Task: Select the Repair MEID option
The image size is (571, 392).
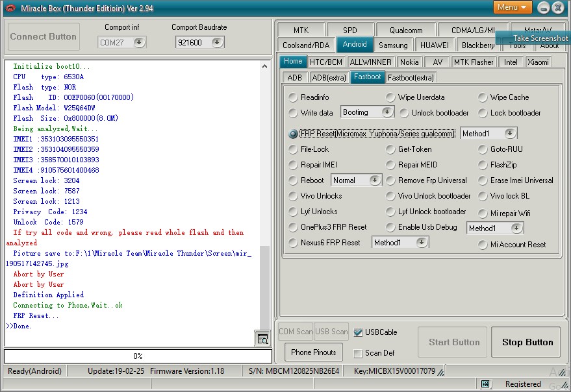Action: coord(411,165)
